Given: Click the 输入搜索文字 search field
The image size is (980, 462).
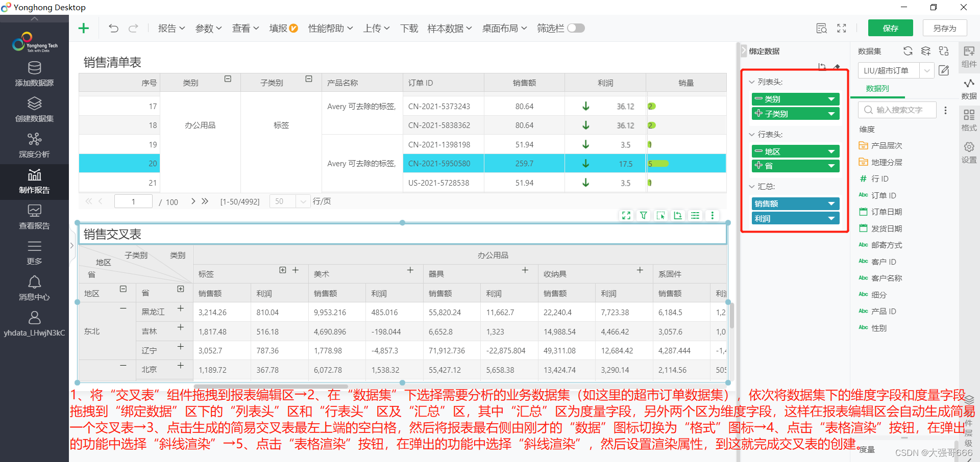Looking at the screenshot, I should pos(898,110).
